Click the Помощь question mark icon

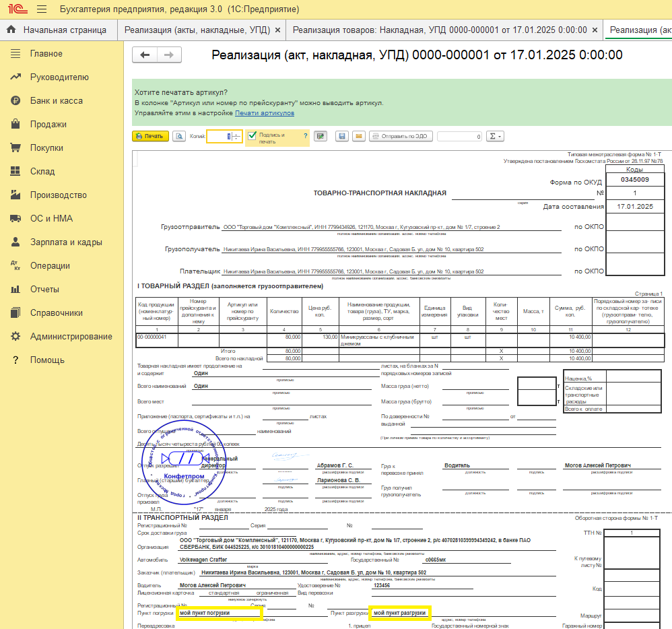click(x=15, y=360)
